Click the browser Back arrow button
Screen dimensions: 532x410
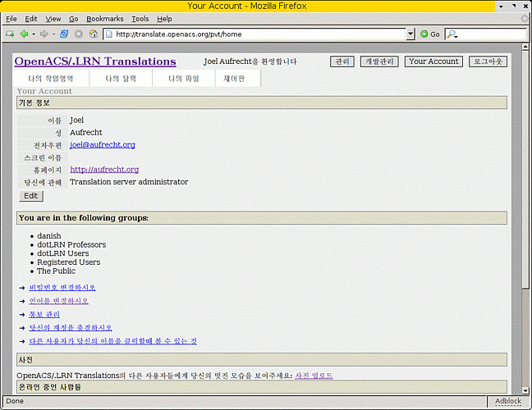coord(23,34)
